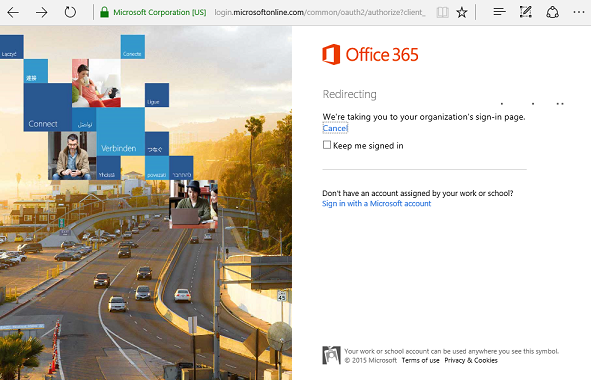Check the Keep me signed in box

click(327, 145)
